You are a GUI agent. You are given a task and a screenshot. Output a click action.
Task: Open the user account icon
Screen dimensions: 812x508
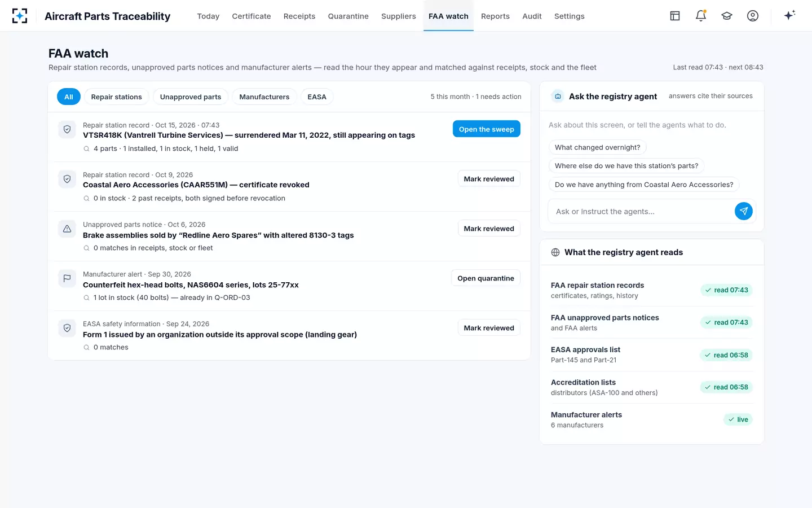point(753,16)
